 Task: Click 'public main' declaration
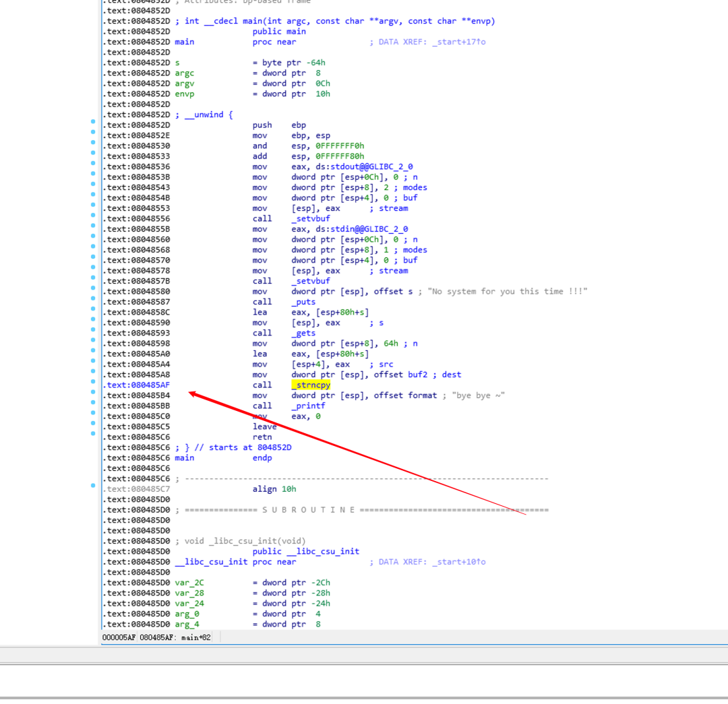coord(279,31)
